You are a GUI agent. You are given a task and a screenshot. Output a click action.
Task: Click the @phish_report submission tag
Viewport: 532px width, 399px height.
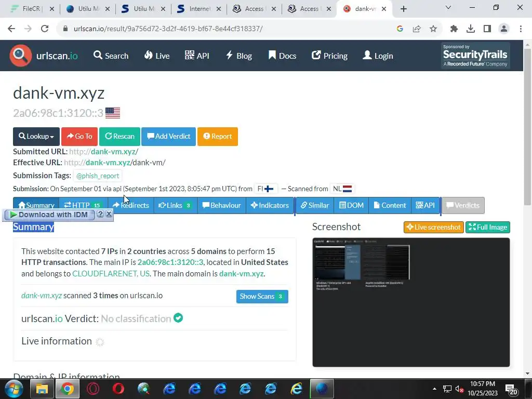point(98,176)
